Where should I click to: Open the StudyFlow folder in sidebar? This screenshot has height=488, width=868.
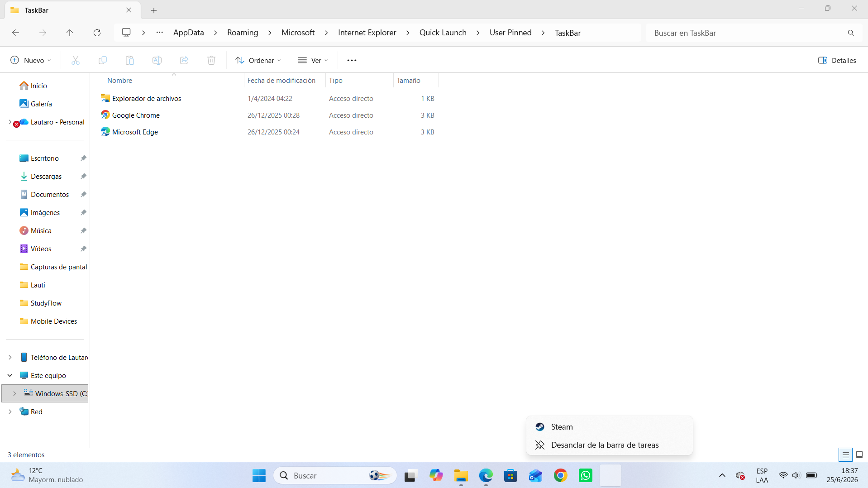click(46, 303)
